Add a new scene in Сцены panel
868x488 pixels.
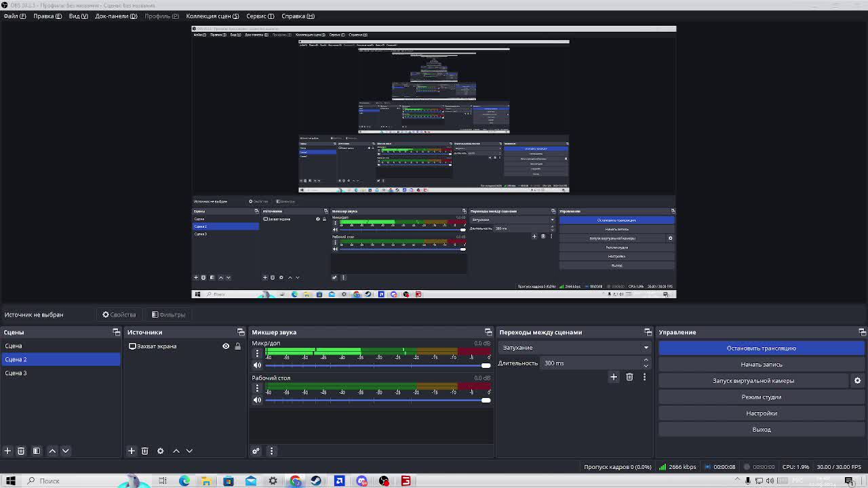point(7,451)
